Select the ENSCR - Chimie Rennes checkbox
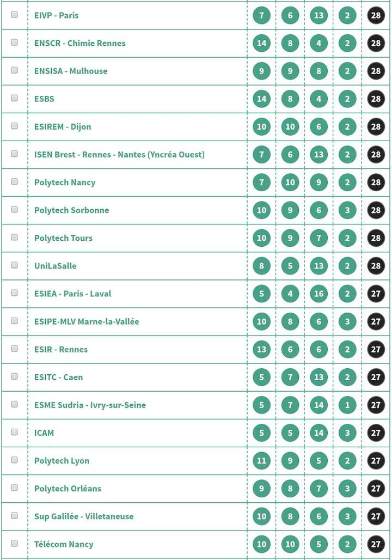The height and width of the screenshot is (560, 392). [15, 42]
